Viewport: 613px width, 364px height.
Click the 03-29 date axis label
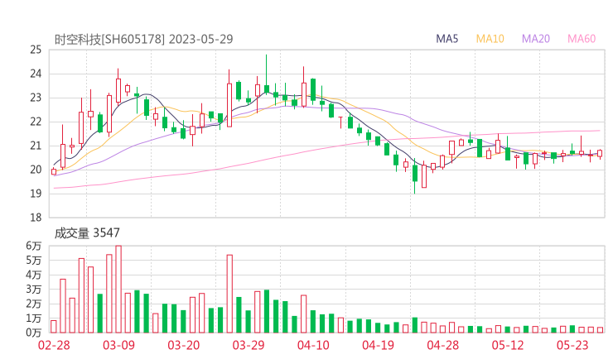[249, 345]
